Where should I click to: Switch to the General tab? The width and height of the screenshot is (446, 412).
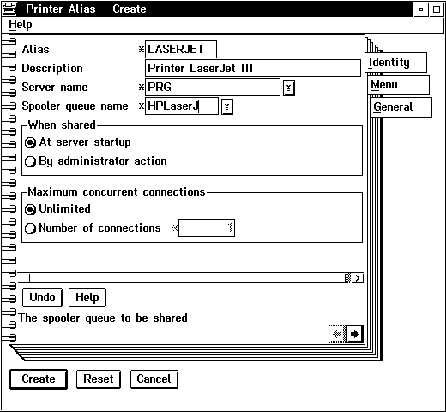coord(401,107)
